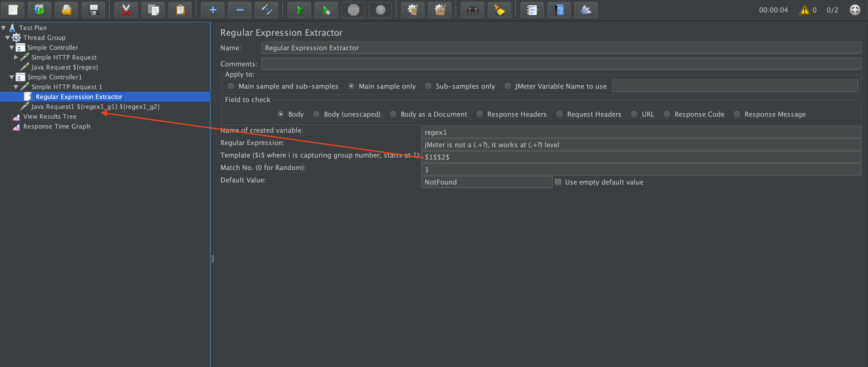Choose Response Headers field option
The width and height of the screenshot is (868, 367).
tap(479, 114)
